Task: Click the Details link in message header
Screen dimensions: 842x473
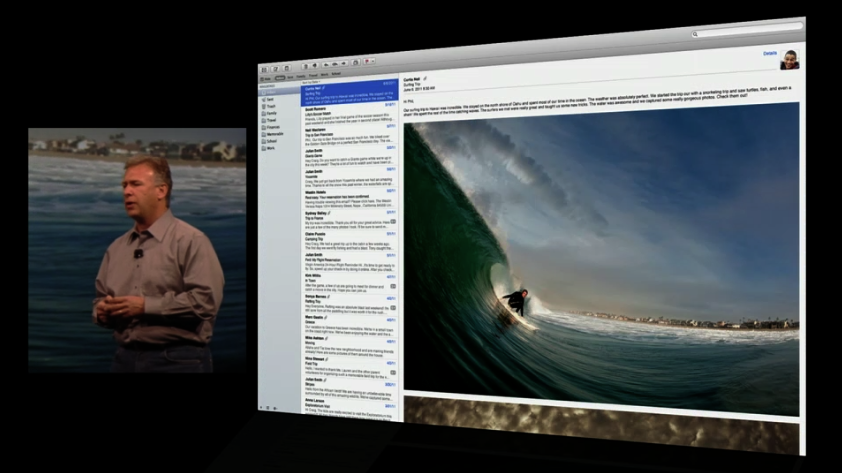Action: pyautogui.click(x=769, y=52)
